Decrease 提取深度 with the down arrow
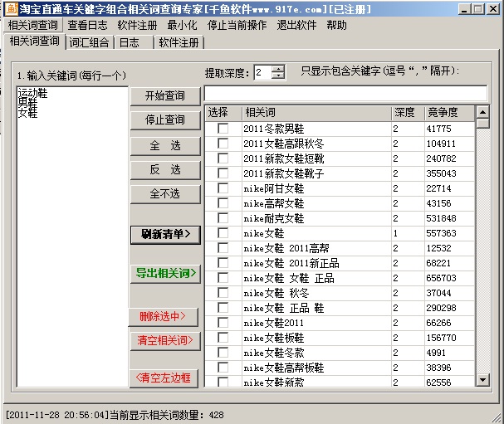Image resolution: width=504 pixels, height=424 pixels. (x=277, y=76)
